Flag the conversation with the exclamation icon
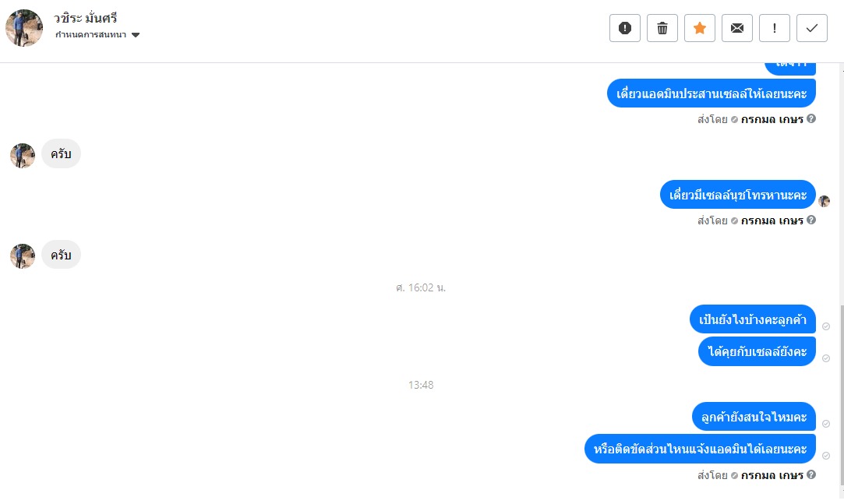This screenshot has width=844, height=504. coord(775,28)
